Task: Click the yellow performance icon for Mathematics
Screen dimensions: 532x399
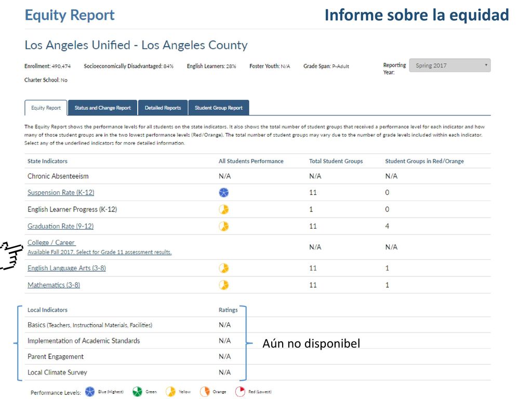Action: pos(223,285)
